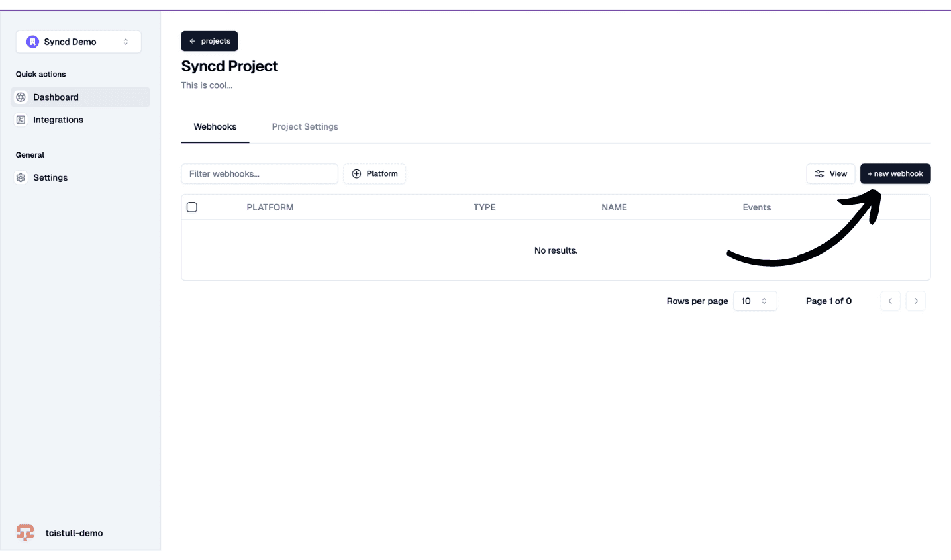The height and width of the screenshot is (560, 951).
Task: Open Integrations from the sidebar
Action: pos(58,120)
